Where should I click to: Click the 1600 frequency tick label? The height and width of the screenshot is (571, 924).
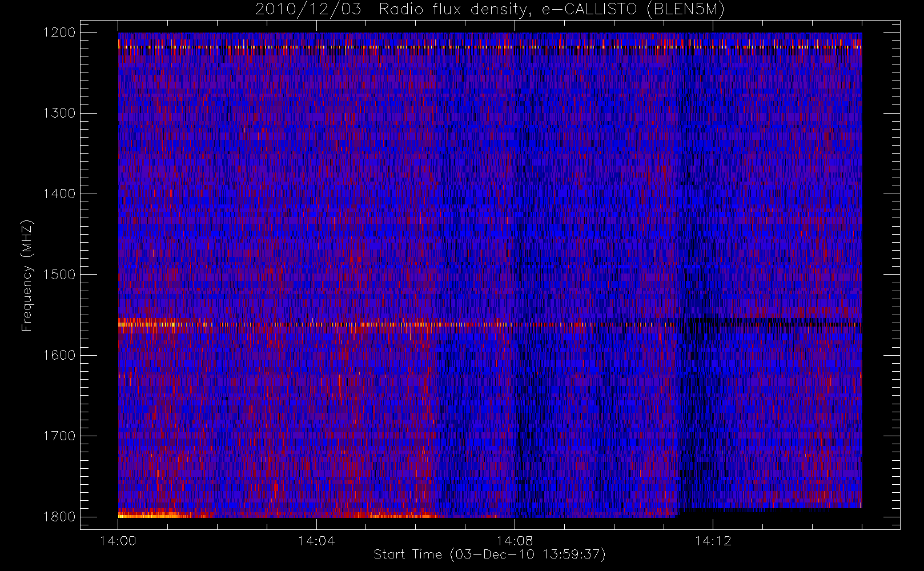59,355
